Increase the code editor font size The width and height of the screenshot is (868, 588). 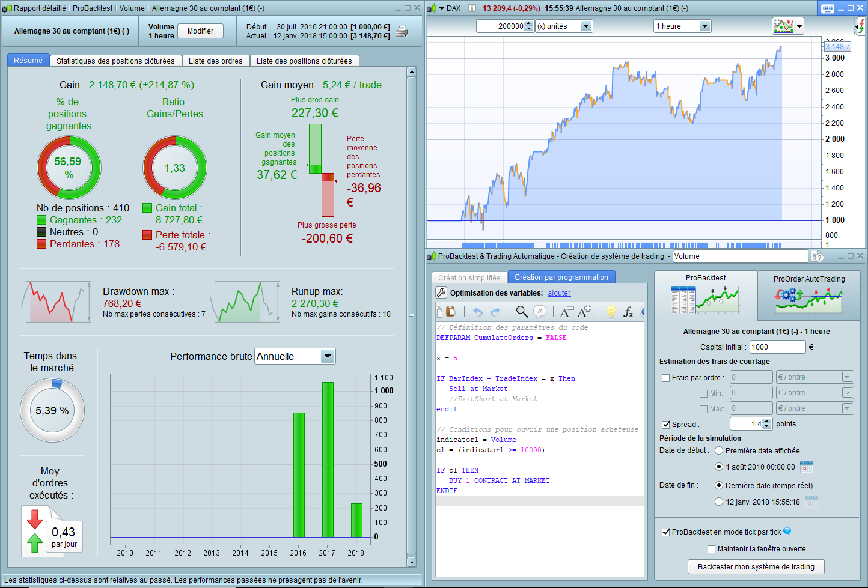(x=584, y=311)
